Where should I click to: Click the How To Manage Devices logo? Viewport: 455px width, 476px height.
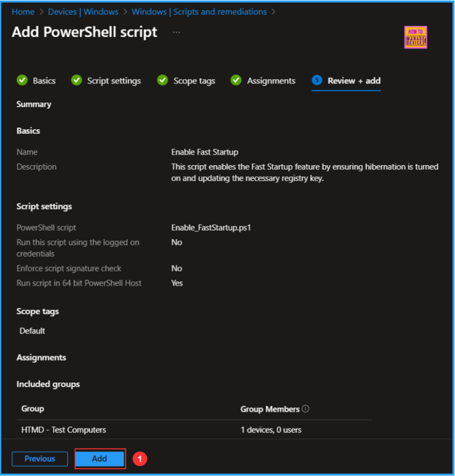point(415,37)
